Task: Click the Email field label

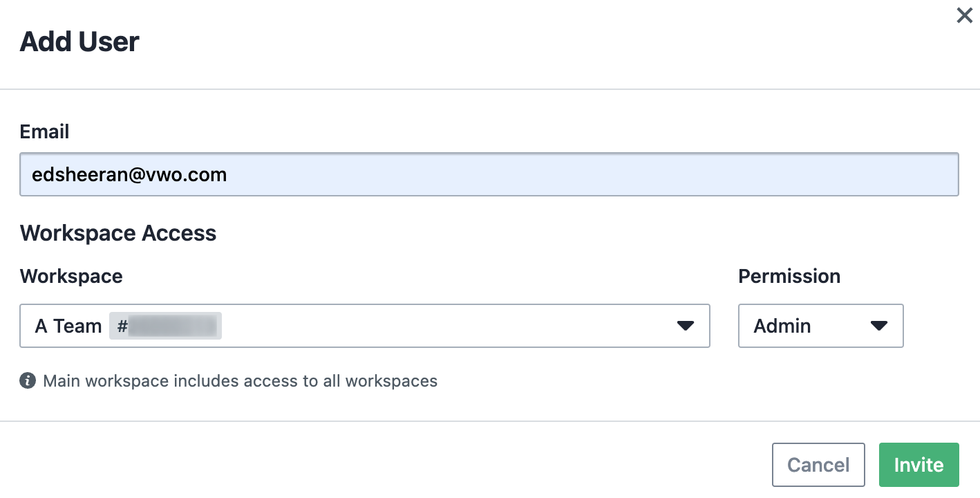Action: (x=45, y=131)
